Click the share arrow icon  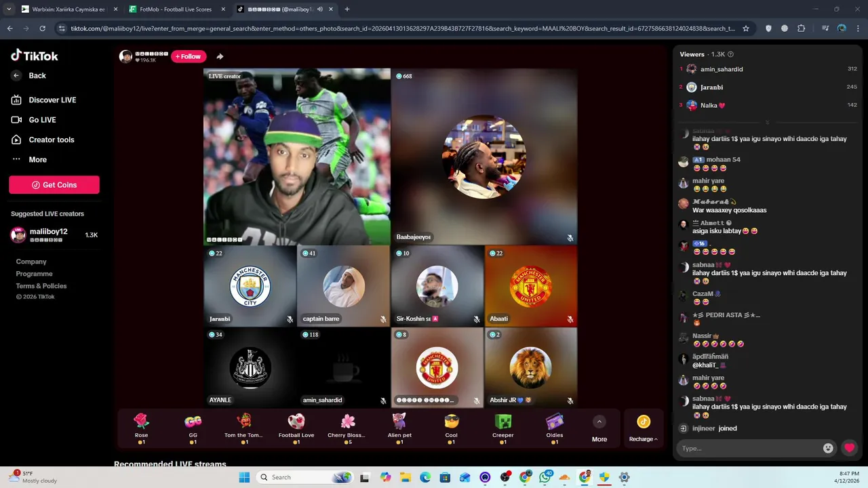click(220, 56)
